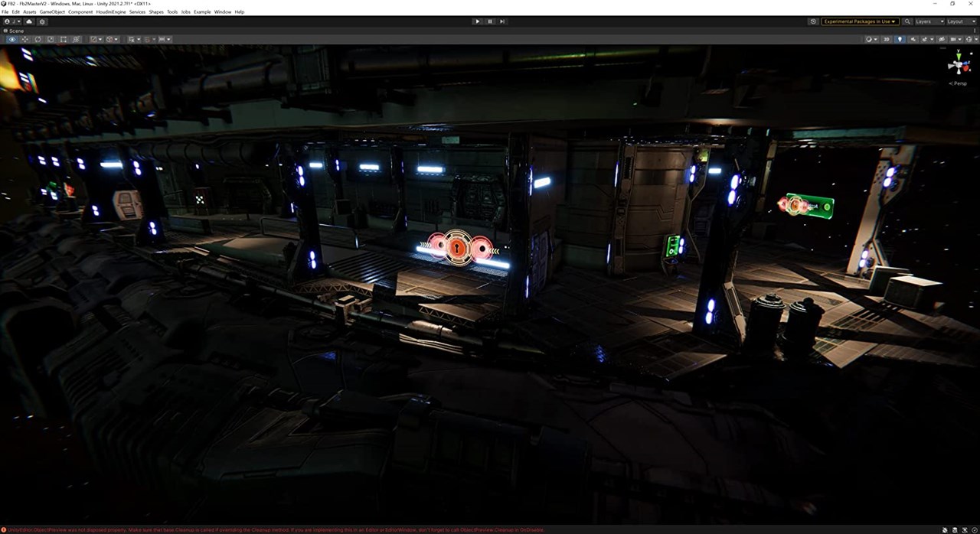Open the undo history icon
Image resolution: width=980 pixels, height=534 pixels.
point(812,21)
